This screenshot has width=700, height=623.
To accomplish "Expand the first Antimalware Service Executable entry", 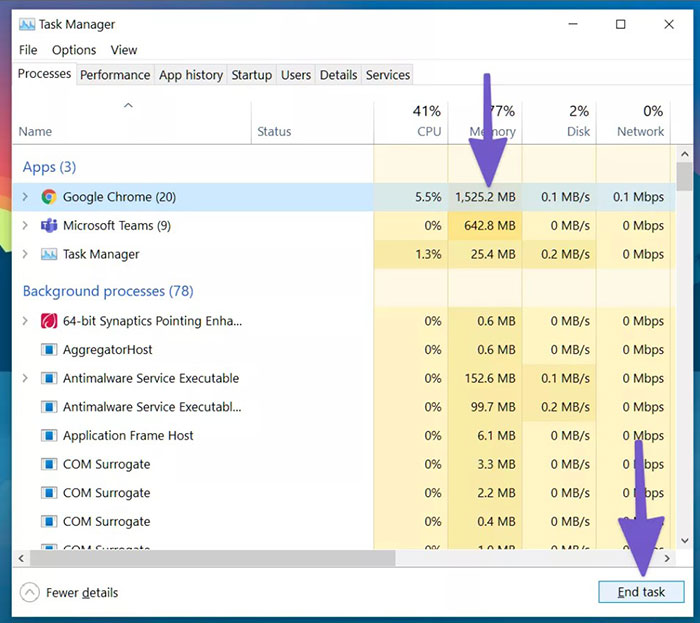I will point(26,379).
